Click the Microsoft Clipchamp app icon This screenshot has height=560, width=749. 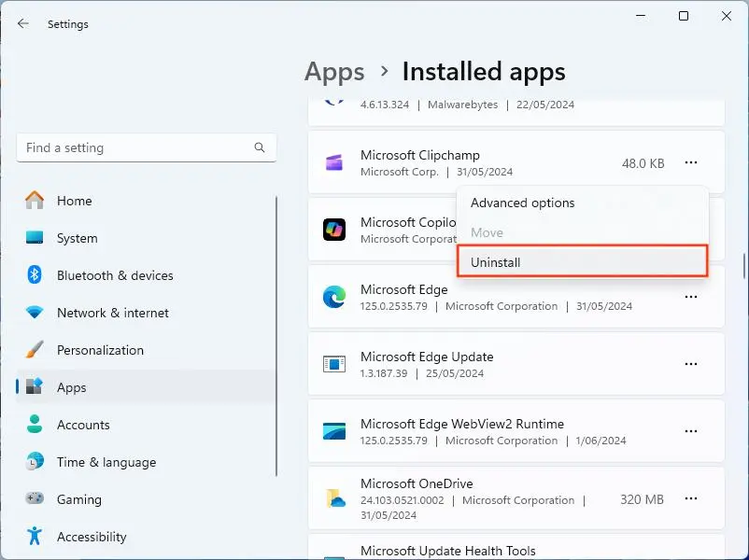334,162
